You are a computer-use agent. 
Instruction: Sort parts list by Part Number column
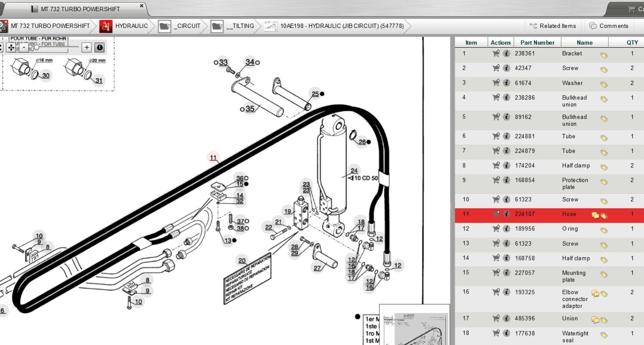point(537,43)
